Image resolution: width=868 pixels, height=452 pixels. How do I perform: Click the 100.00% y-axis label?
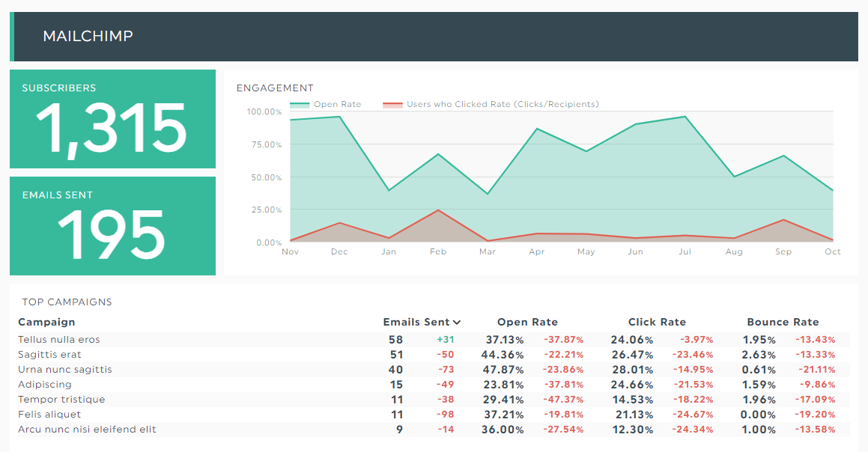tap(264, 112)
